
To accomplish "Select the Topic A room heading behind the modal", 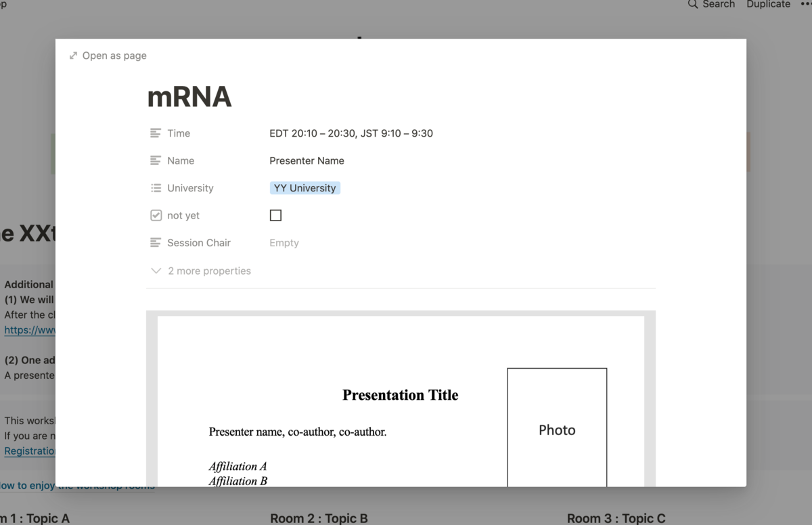I will click(35, 518).
